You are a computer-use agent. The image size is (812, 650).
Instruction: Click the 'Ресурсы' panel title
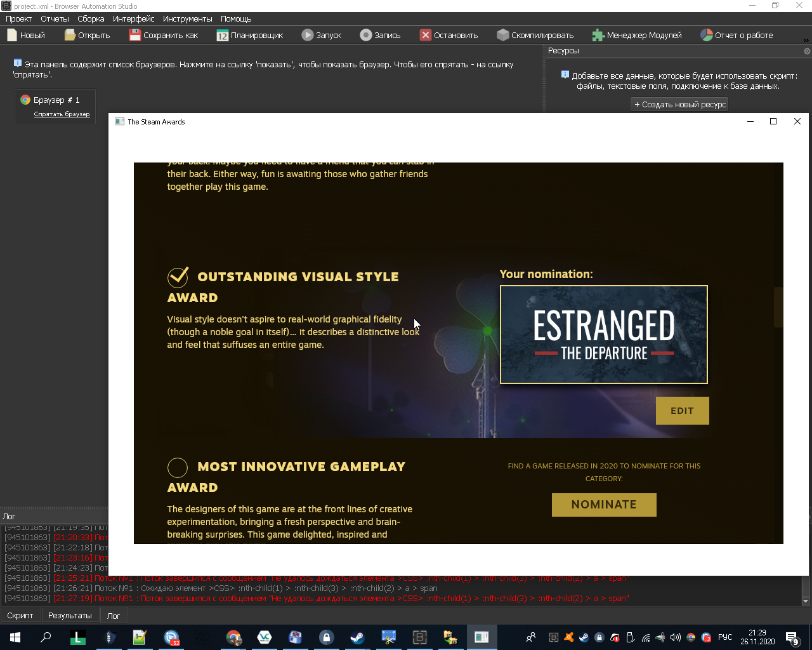click(563, 51)
